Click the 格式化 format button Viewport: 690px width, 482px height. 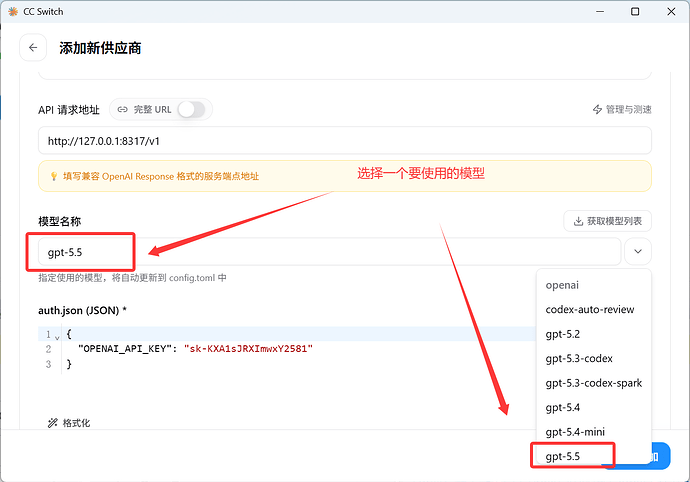[x=69, y=423]
